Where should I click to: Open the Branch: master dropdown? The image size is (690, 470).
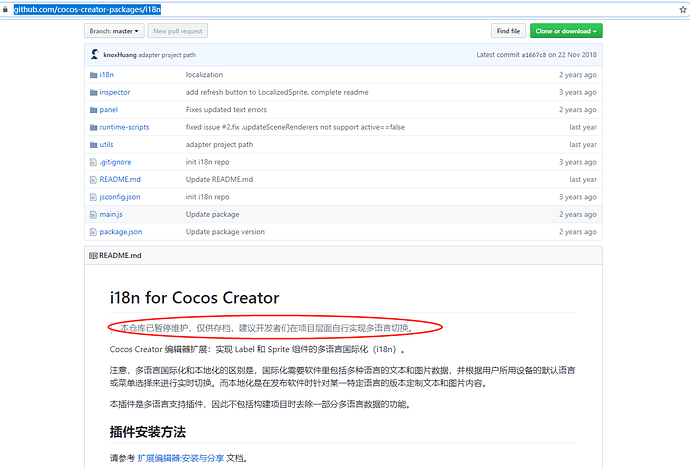pyautogui.click(x=114, y=31)
